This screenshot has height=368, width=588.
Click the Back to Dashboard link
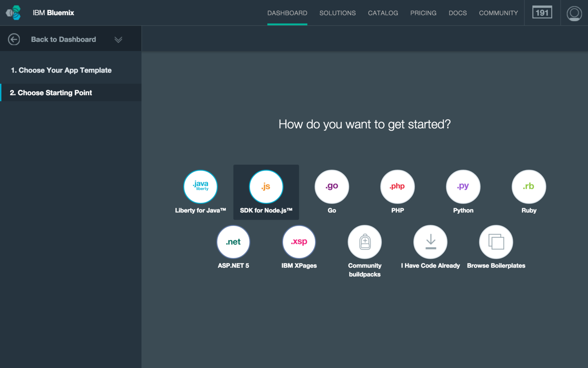click(x=64, y=39)
